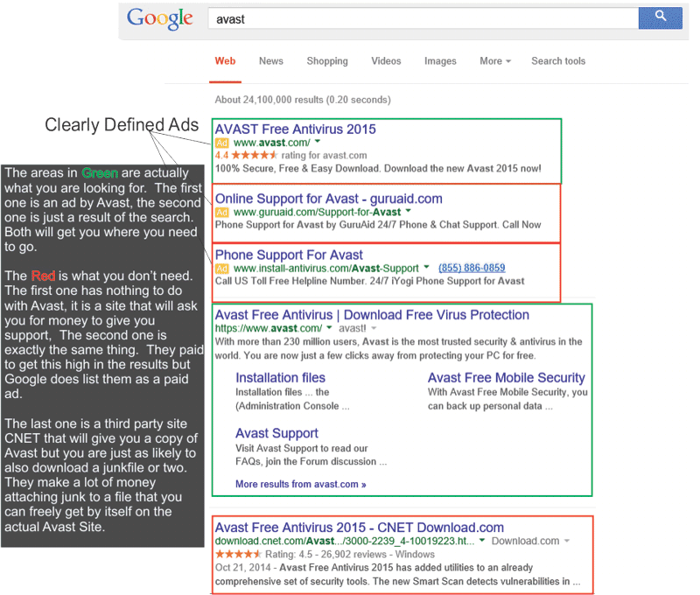Open the 'Avast Free Mobile Security' sitelink

507,378
